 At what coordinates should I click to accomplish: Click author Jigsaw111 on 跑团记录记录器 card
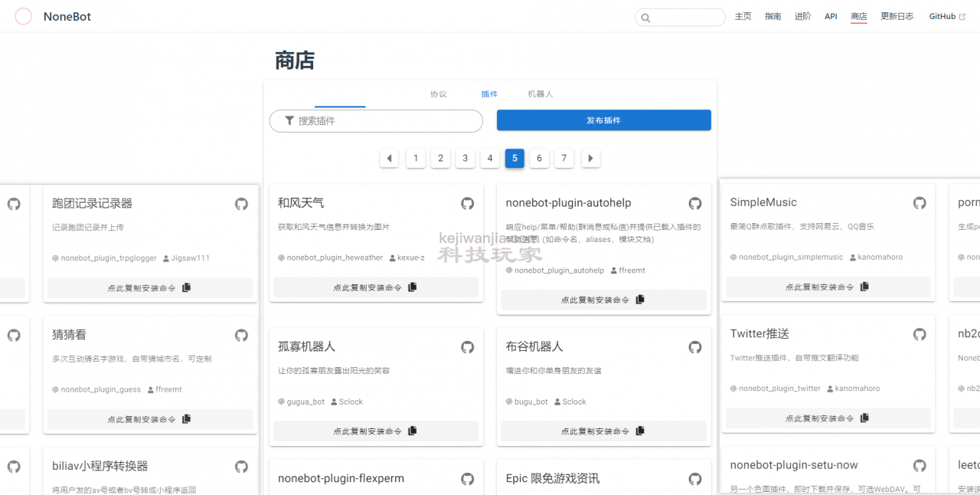(x=191, y=258)
